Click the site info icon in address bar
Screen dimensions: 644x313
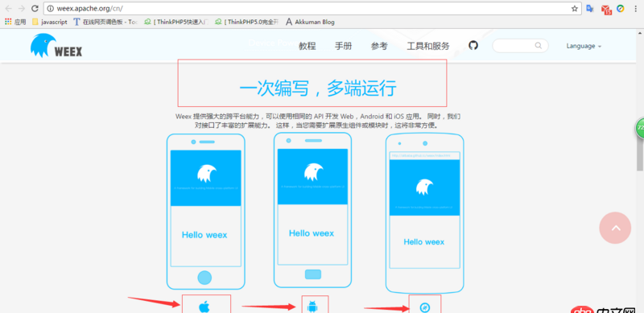point(51,8)
